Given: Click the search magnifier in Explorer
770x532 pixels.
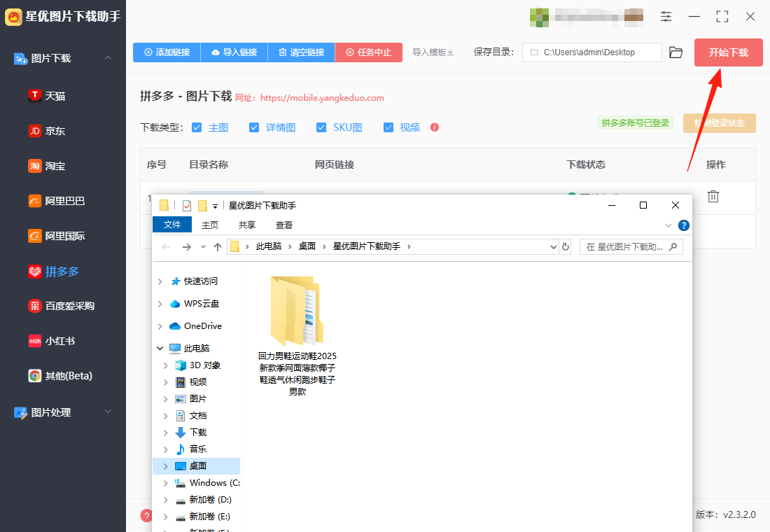Looking at the screenshot, I should click(673, 246).
